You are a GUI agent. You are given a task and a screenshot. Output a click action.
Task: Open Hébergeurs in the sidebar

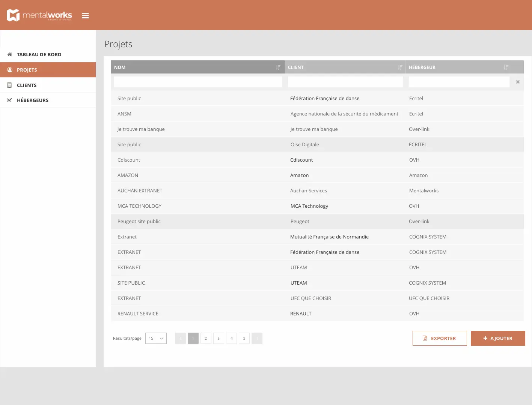click(x=48, y=100)
